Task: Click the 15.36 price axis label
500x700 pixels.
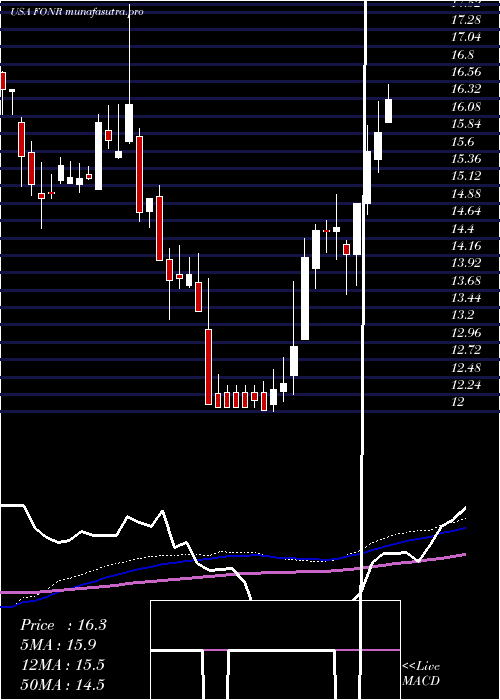Action: tap(466, 159)
